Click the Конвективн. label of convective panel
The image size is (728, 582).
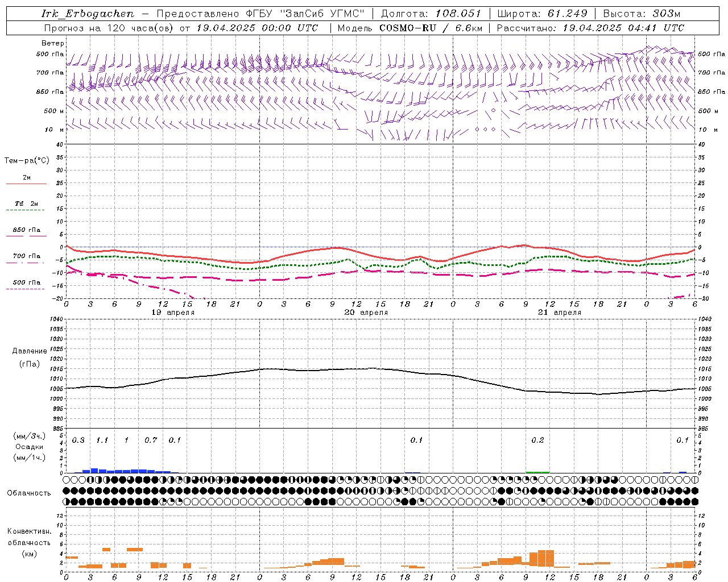pos(29,531)
